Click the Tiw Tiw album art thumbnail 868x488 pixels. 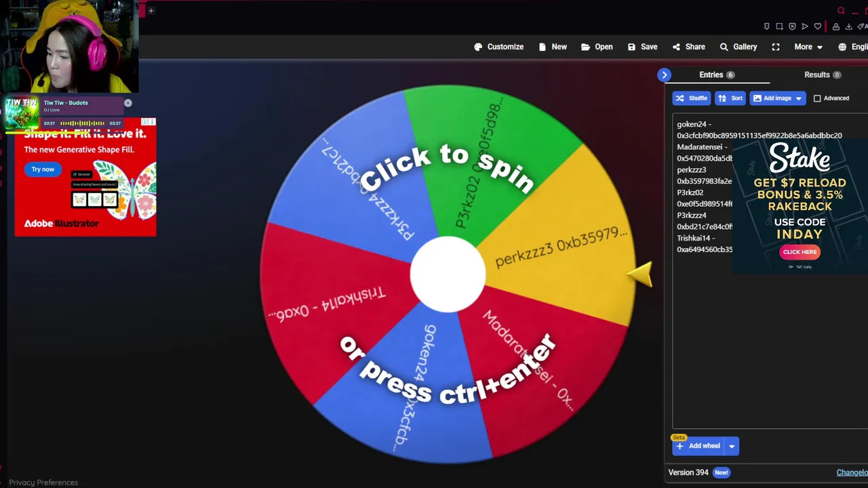tap(22, 113)
